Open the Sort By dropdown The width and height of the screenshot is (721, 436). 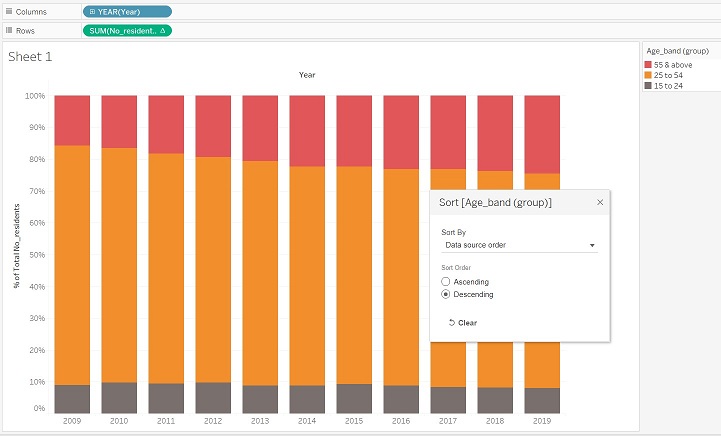pos(519,244)
